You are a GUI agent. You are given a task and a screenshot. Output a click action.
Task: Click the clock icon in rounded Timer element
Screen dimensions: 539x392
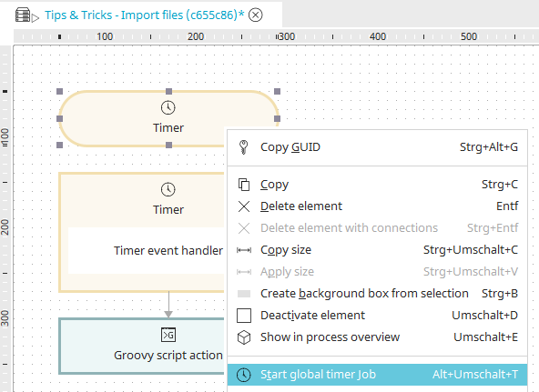point(168,108)
